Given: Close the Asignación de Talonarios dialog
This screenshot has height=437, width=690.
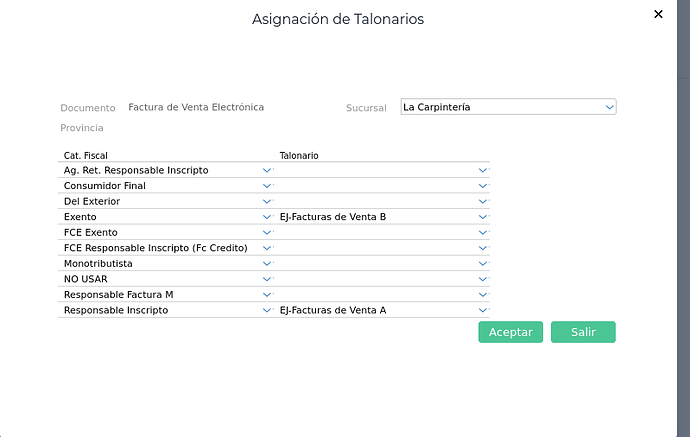Looking at the screenshot, I should click(657, 15).
